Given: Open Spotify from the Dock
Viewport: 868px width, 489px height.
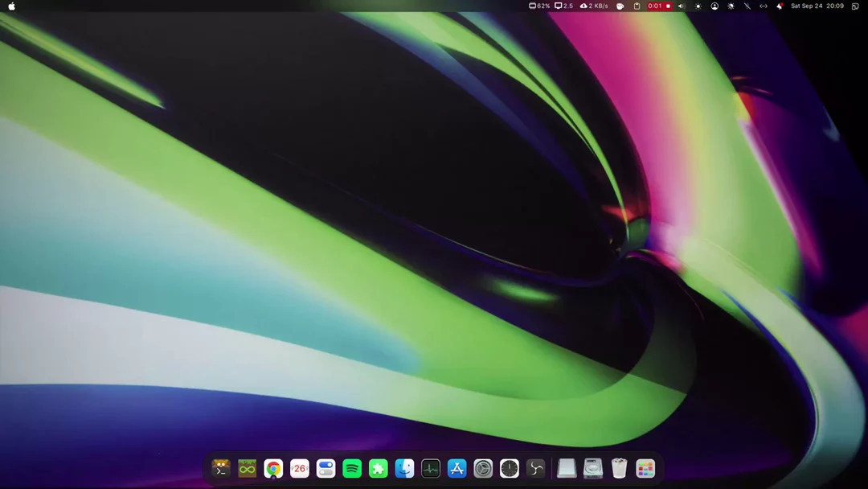Looking at the screenshot, I should point(350,468).
